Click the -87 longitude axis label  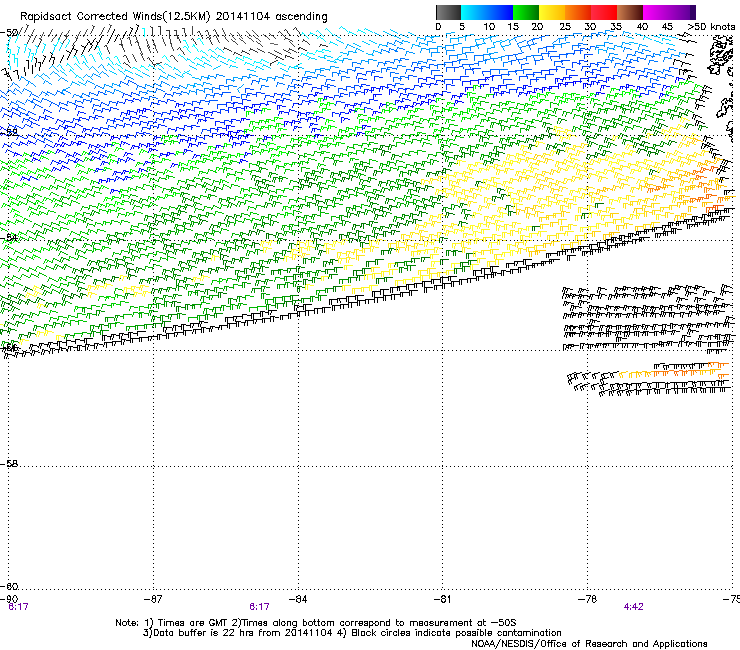click(x=153, y=599)
